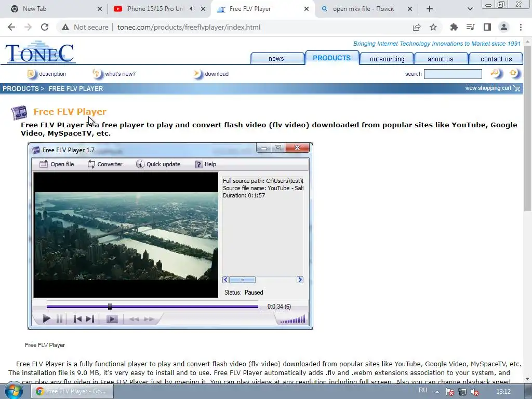Open a new browser tab with plus button
The width and height of the screenshot is (532, 399).
click(430, 9)
